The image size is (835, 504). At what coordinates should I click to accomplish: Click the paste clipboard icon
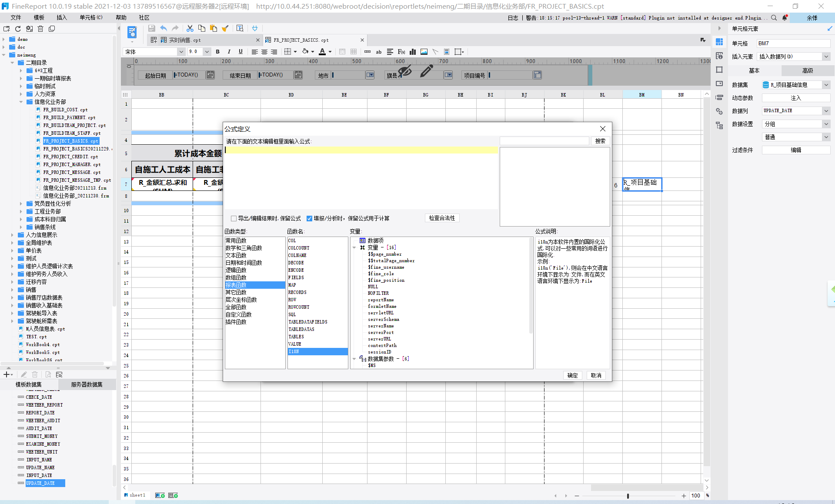214,28
